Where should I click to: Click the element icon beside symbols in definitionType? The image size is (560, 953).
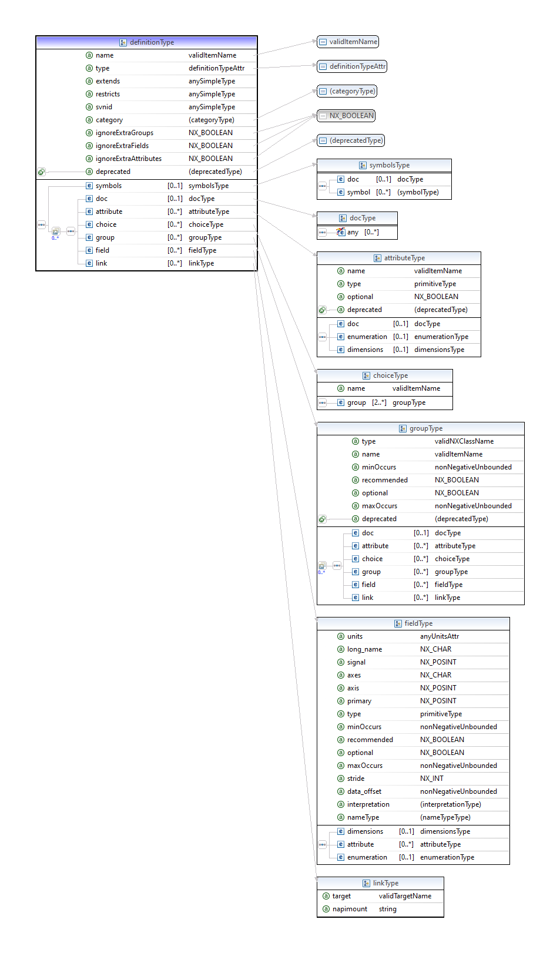pos(89,186)
